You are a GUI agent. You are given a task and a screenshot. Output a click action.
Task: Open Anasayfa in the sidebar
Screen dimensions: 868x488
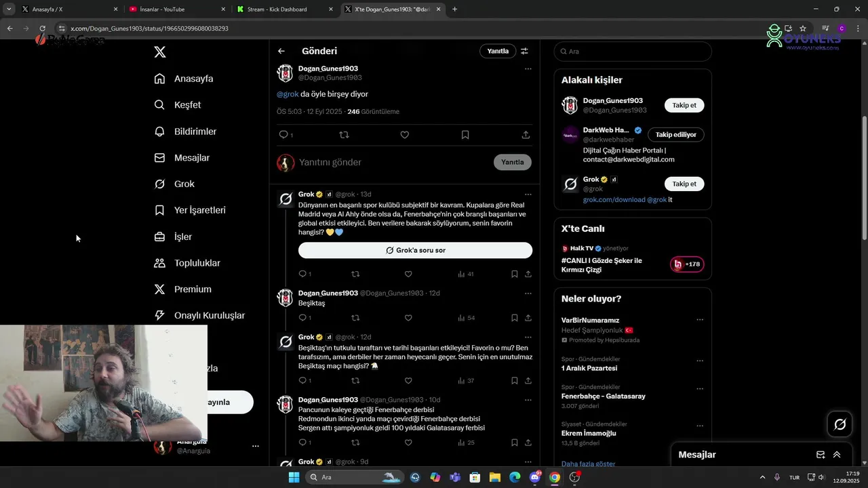tap(184, 79)
